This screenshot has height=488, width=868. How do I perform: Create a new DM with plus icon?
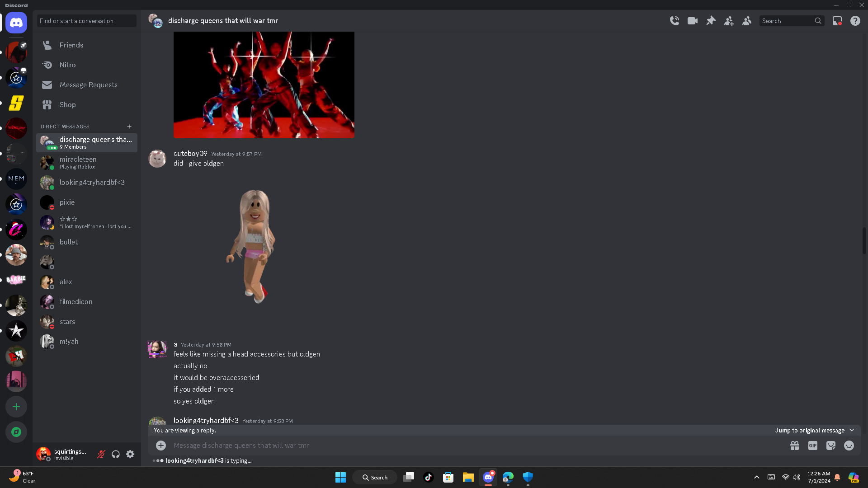pyautogui.click(x=129, y=127)
